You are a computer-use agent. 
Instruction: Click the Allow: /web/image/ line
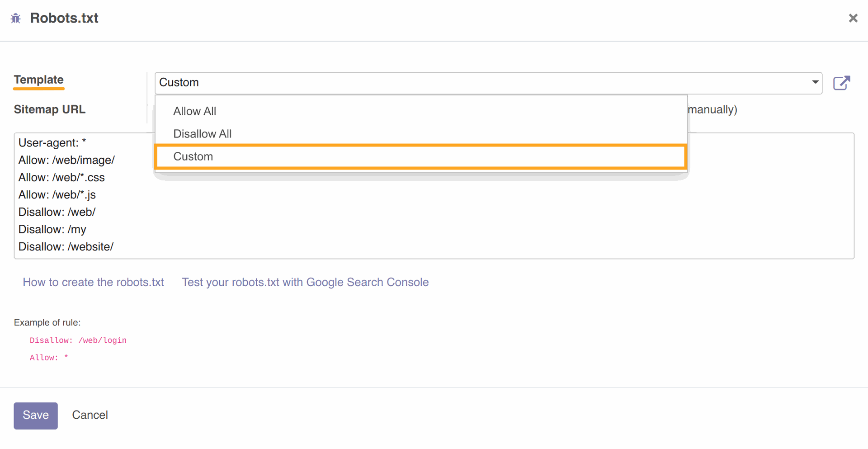[x=66, y=160]
